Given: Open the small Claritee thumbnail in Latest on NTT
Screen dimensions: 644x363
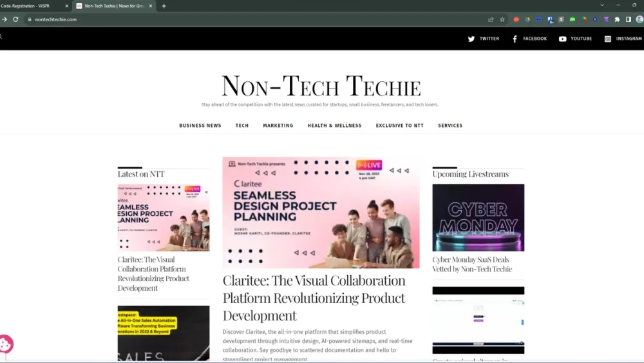Looking at the screenshot, I should click(164, 217).
